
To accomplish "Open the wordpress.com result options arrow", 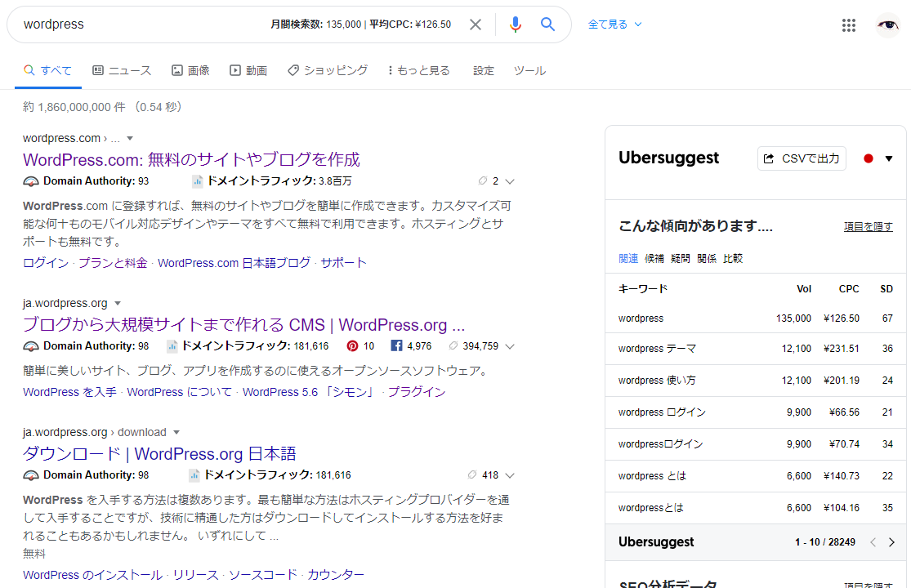I will 130,138.
